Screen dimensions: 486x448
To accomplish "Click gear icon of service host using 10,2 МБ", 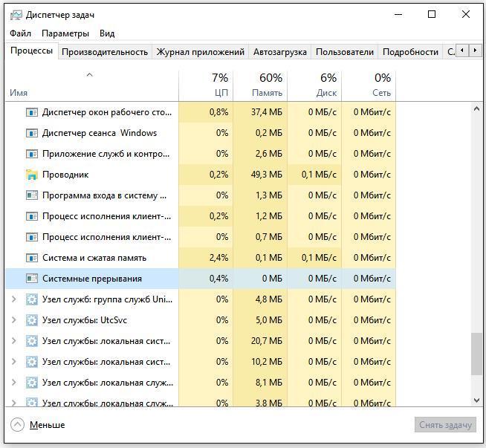I will [x=32, y=362].
